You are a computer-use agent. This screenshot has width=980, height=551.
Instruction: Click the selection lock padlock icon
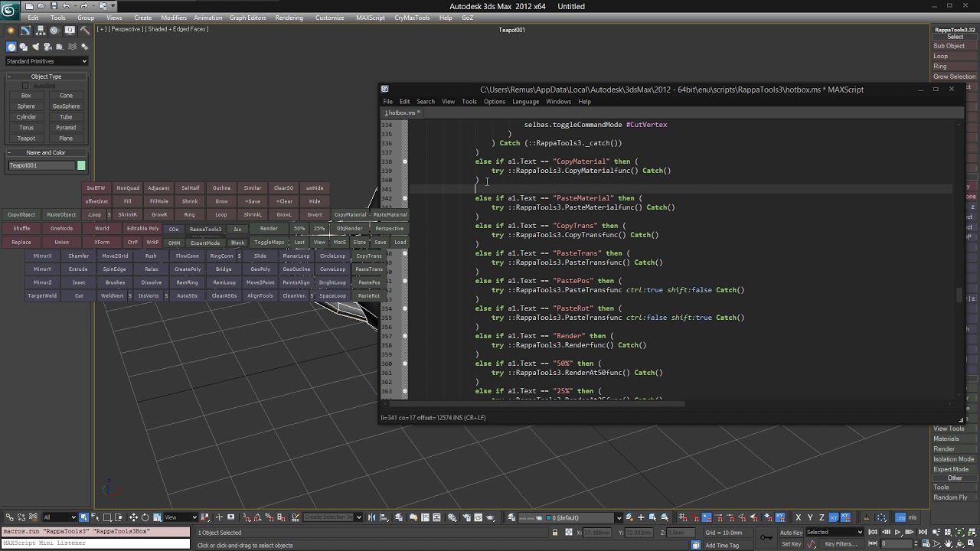point(555,532)
